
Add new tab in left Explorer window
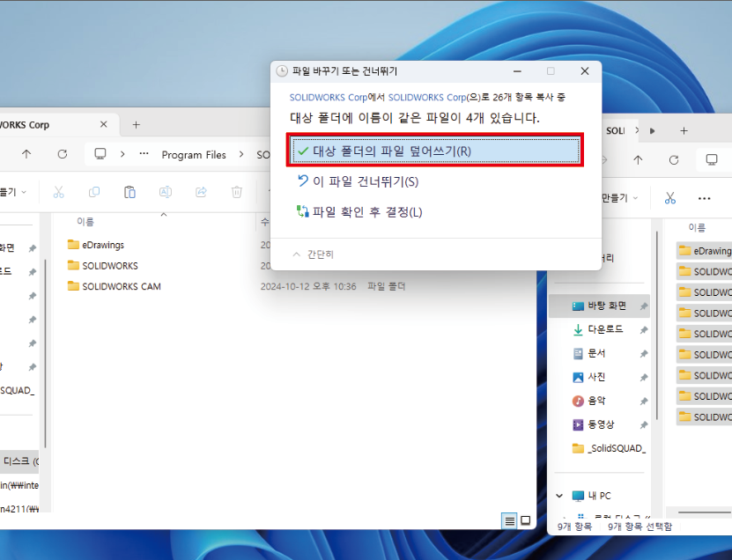[136, 125]
